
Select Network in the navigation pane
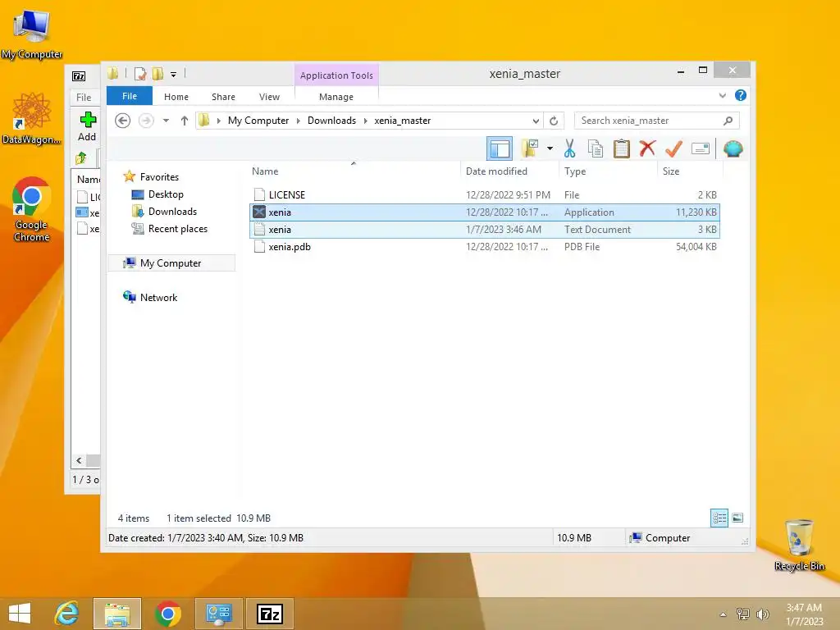[158, 297]
